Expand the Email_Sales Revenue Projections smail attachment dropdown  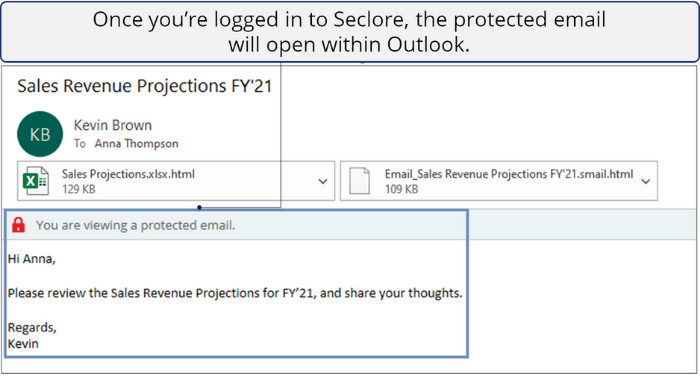646,181
